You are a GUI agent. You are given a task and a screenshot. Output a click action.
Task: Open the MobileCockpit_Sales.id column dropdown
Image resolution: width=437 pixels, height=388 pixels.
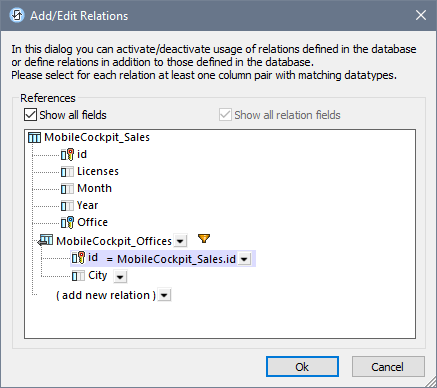click(x=244, y=259)
